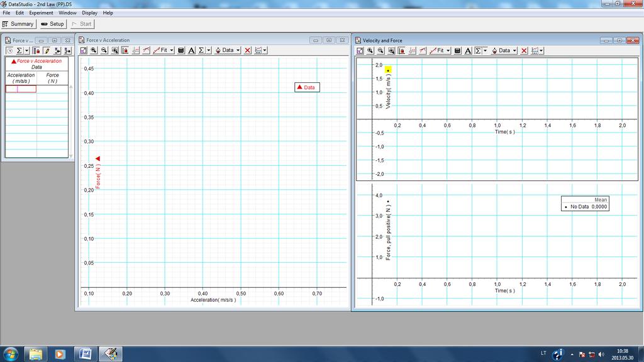Click show time icon in table toolbar
This screenshot has width=644, height=362.
click(10, 50)
